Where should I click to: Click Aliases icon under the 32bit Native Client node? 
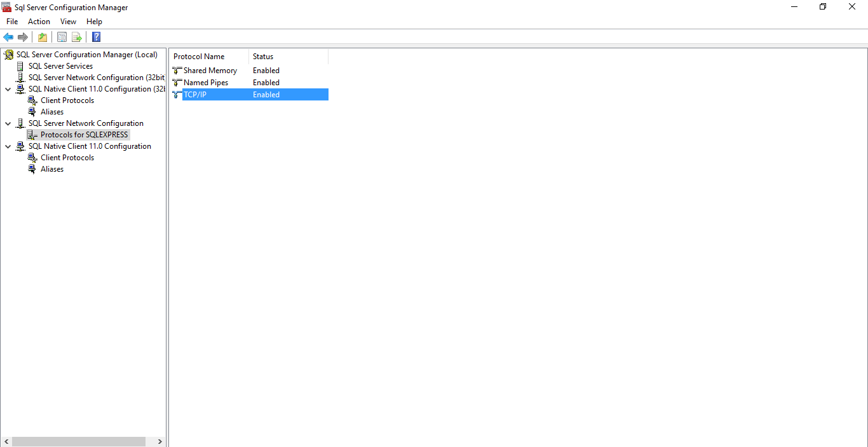coord(32,112)
